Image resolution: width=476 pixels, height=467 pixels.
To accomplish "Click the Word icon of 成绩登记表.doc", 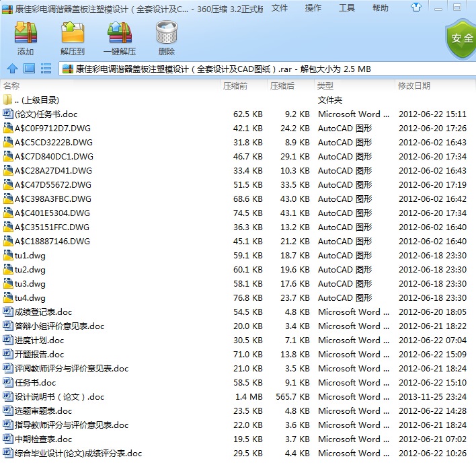I will (x=7, y=312).
